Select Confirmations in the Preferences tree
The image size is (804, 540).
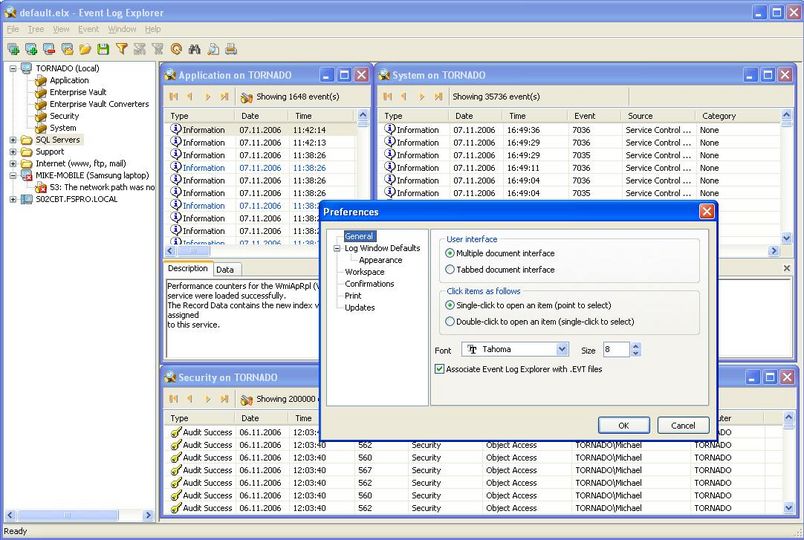pyautogui.click(x=369, y=284)
